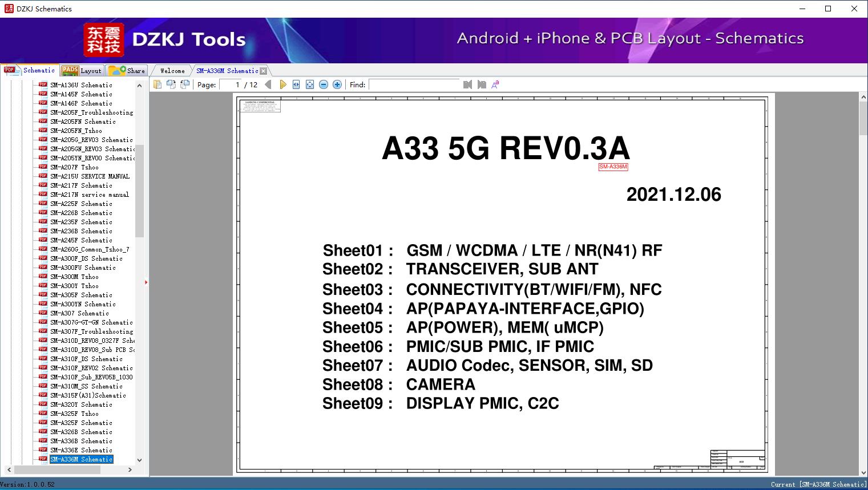Click the PDF icon beside SM-A310M_SS Schematic
Screen dimensions: 868x490
point(43,386)
